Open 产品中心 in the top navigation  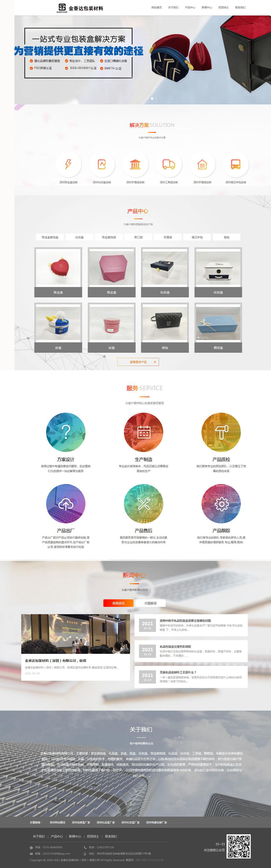(x=190, y=7)
